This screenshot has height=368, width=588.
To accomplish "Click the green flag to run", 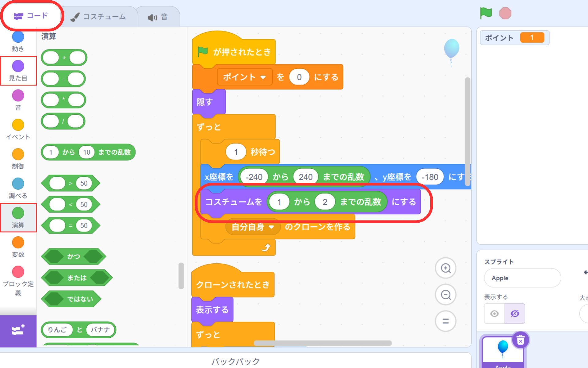I will (x=486, y=13).
